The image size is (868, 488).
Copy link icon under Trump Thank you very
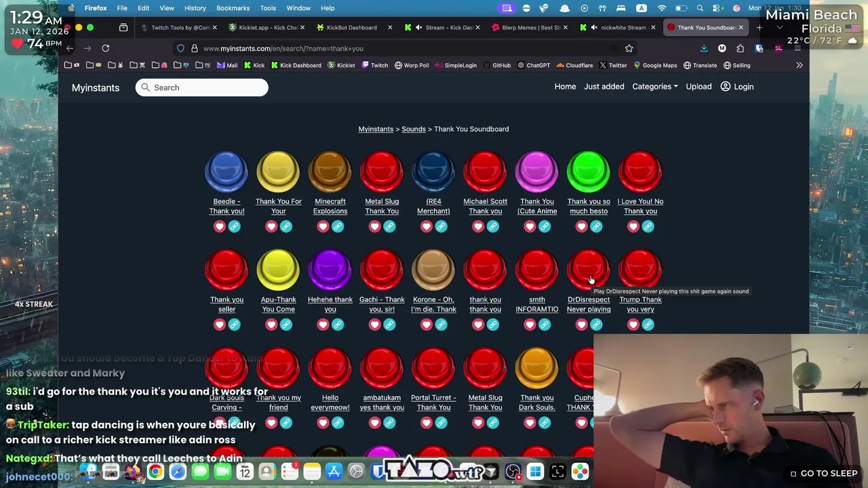tap(648, 325)
